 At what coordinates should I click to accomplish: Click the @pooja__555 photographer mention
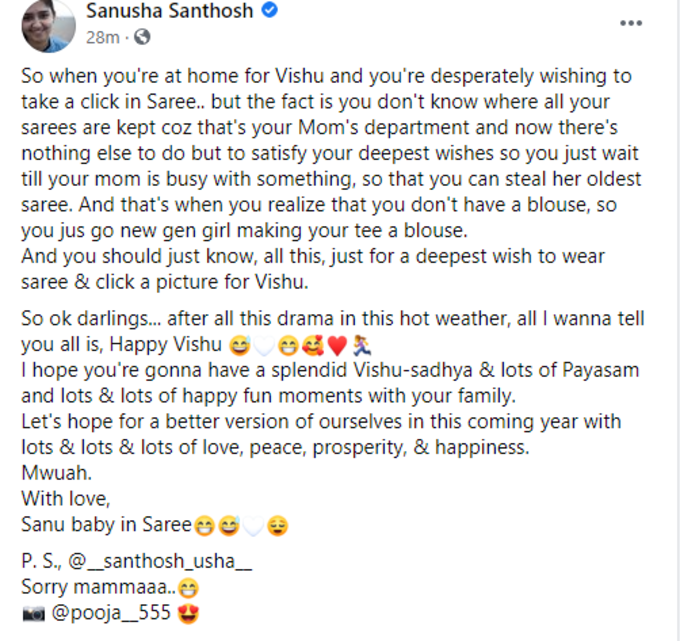pos(111,612)
